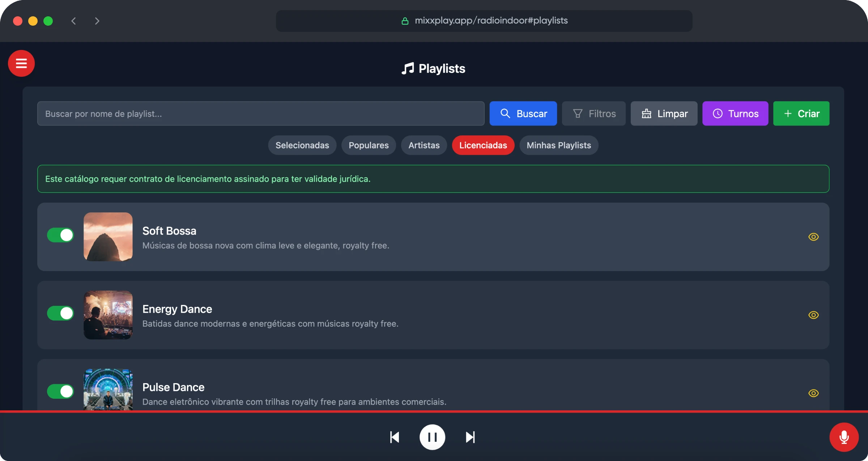Click the Pulse Dance description text

(294, 402)
